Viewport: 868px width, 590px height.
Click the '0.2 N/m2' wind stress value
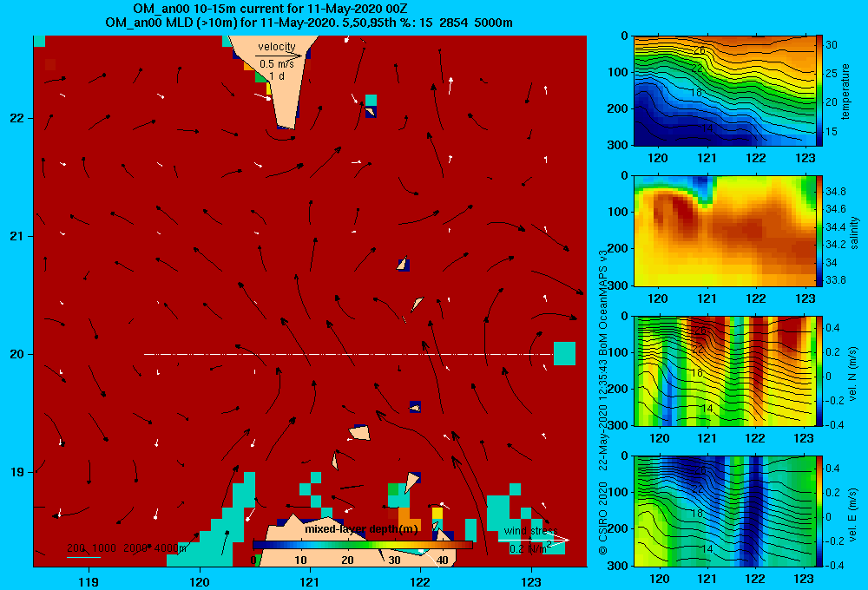529,548
